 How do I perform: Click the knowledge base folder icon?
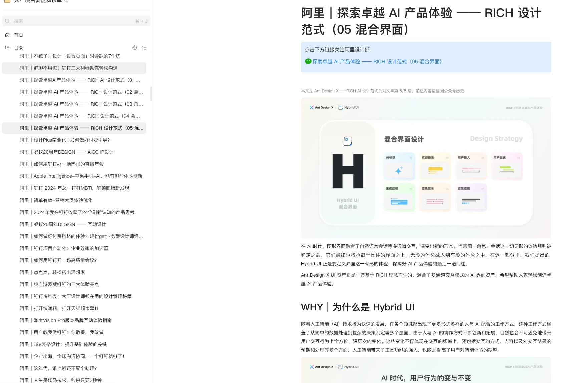point(7,1)
